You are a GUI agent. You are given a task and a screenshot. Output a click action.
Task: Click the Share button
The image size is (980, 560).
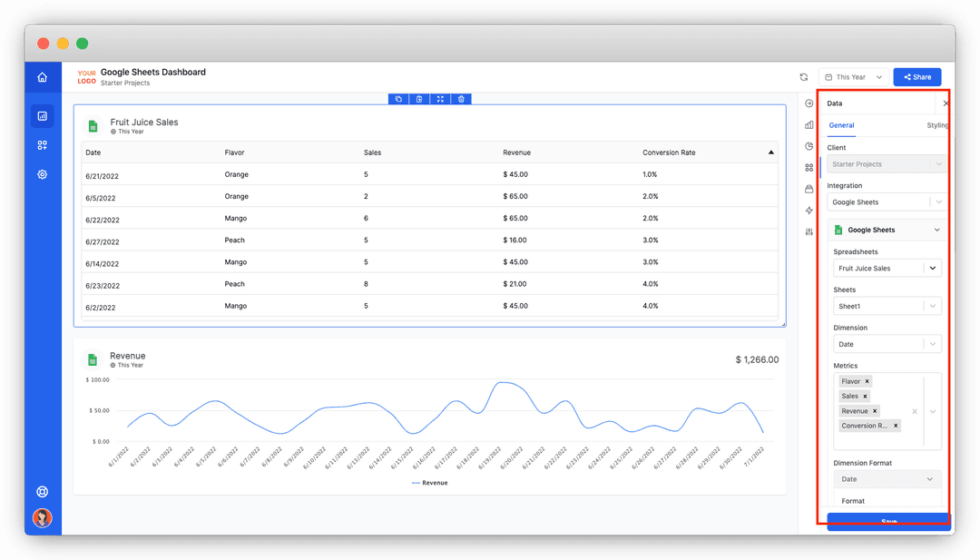[x=916, y=77]
